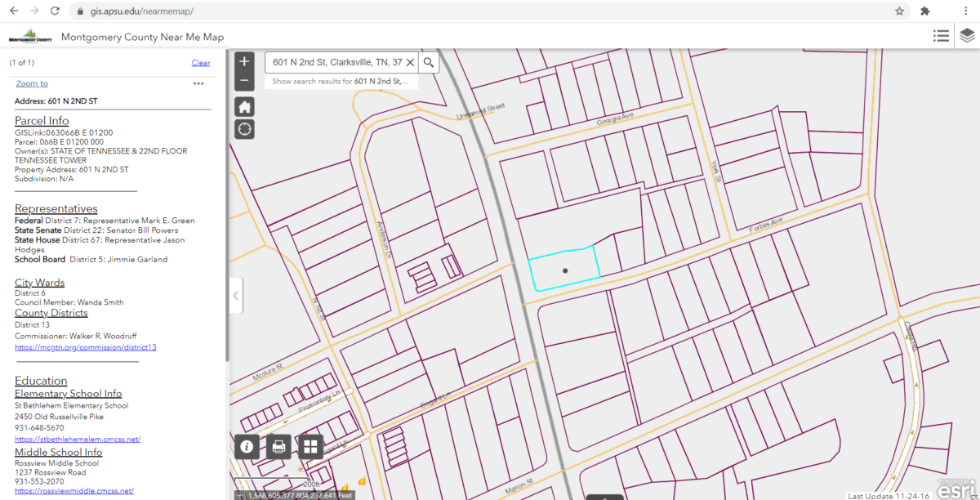
Task: Zoom out of the map
Action: pos(244,81)
